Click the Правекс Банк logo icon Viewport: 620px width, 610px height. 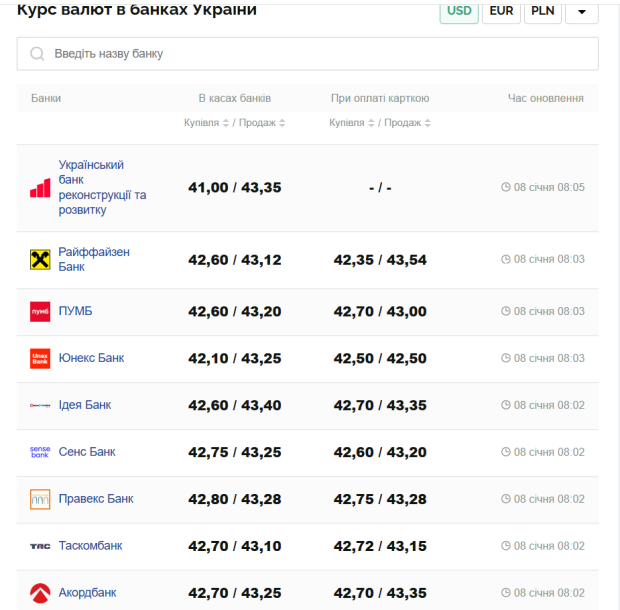pos(40,499)
